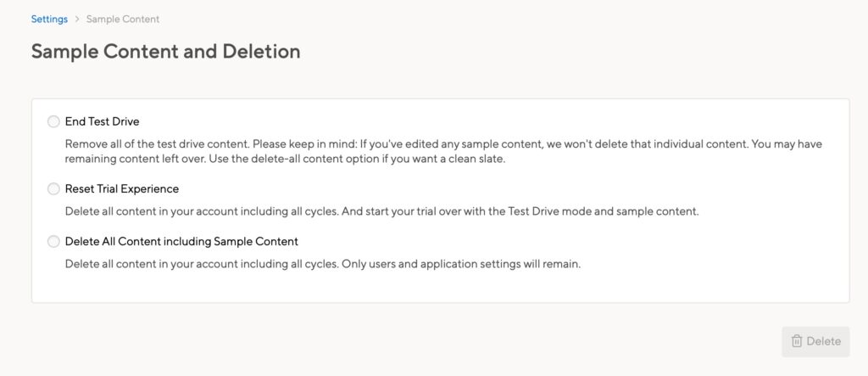The height and width of the screenshot is (376, 868).
Task: Choose the Reset Trial Experience radio button
Action: 53,189
